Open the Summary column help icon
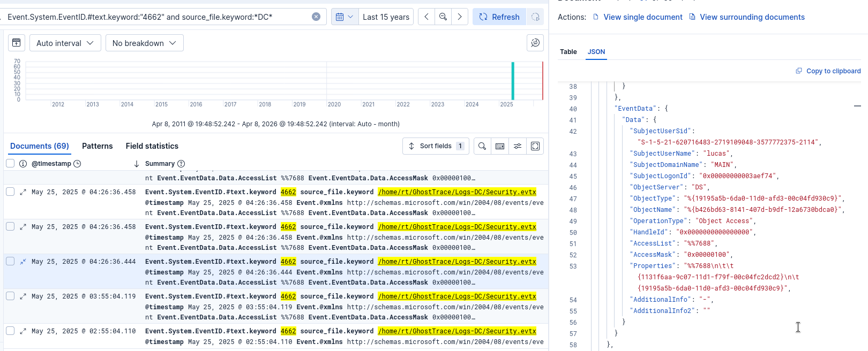This screenshot has width=868, height=351. point(181,164)
